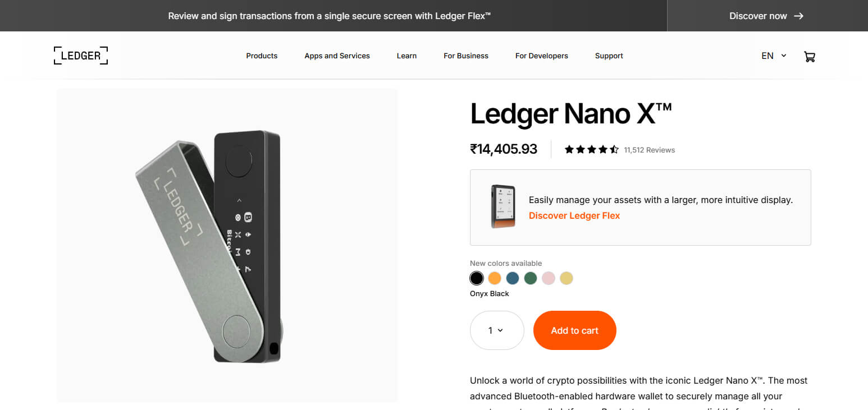Select the orange color swatch
868x410 pixels.
pos(494,278)
